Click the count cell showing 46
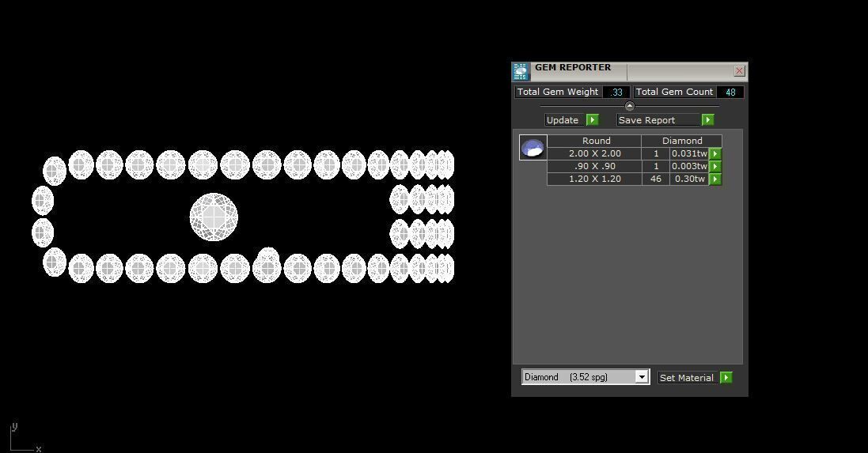The image size is (868, 453). pos(656,179)
